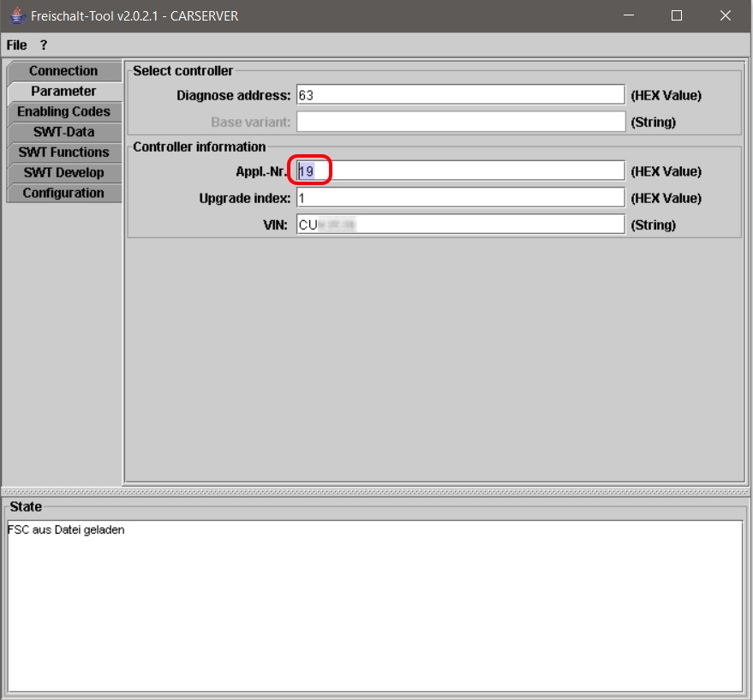Minimize the Freischalt-Tool window
753x700 pixels.
[629, 15]
